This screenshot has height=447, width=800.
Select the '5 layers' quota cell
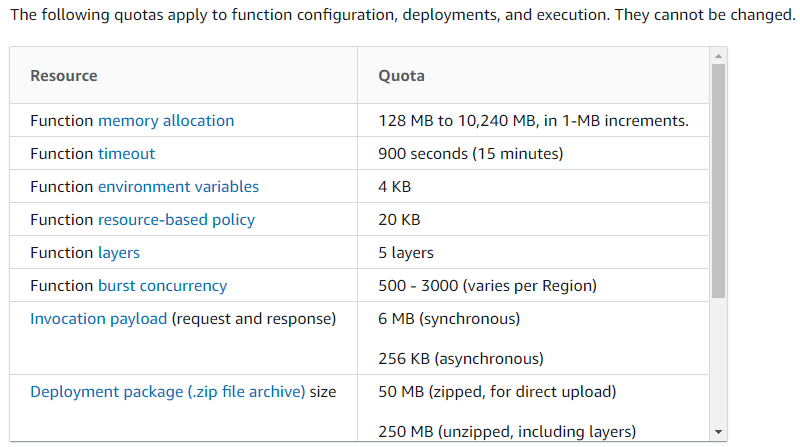pos(533,253)
